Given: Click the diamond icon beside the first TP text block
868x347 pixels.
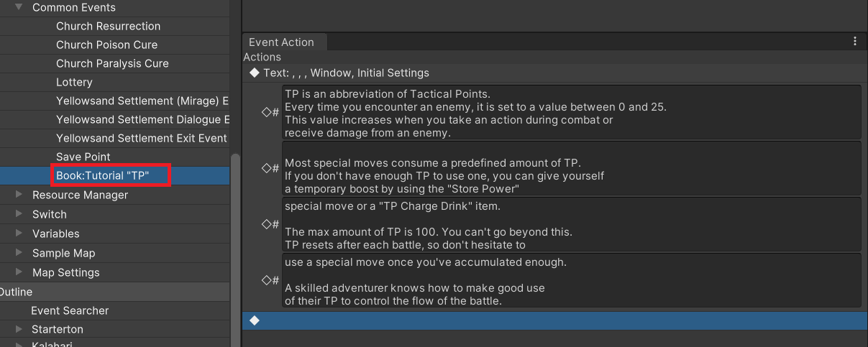Looking at the screenshot, I should pyautogui.click(x=266, y=112).
